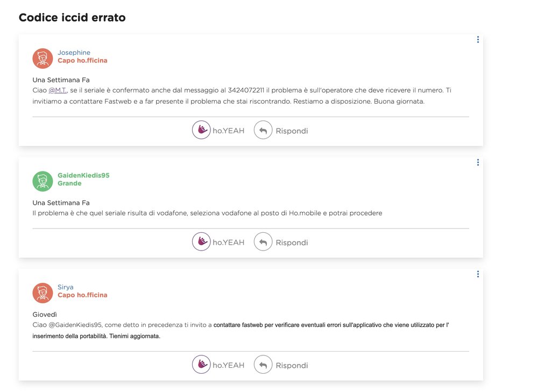551x392 pixels.
Task: Click Rispondi text under Josephine's post
Action: coord(292,131)
